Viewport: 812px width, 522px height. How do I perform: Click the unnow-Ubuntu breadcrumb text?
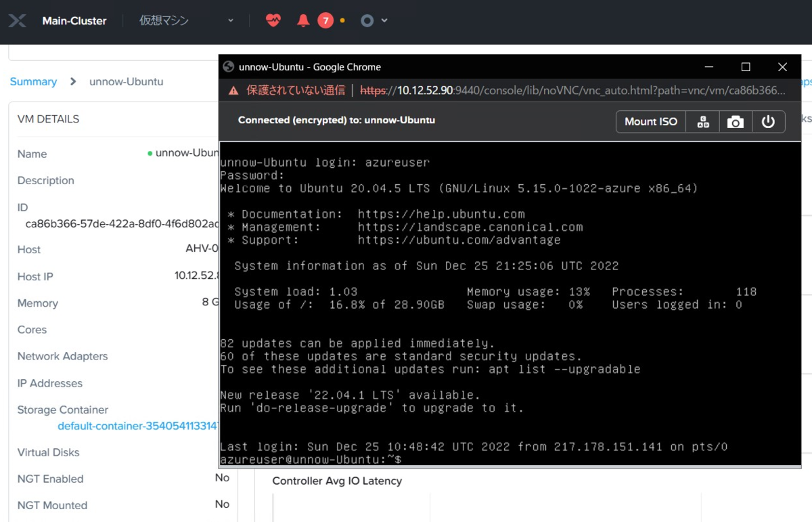(126, 81)
